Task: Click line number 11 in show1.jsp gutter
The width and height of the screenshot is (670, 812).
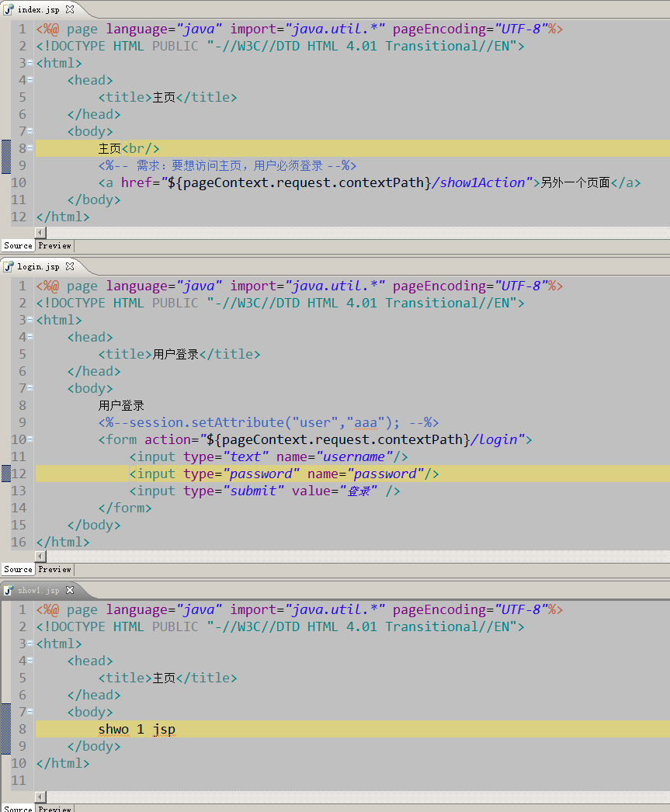Action: [x=19, y=780]
